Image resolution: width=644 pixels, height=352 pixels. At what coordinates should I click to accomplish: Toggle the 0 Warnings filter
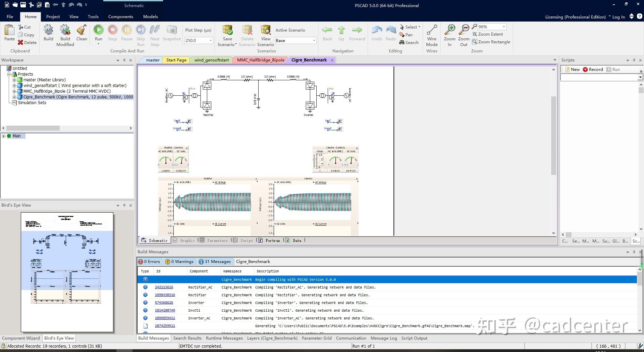179,262
